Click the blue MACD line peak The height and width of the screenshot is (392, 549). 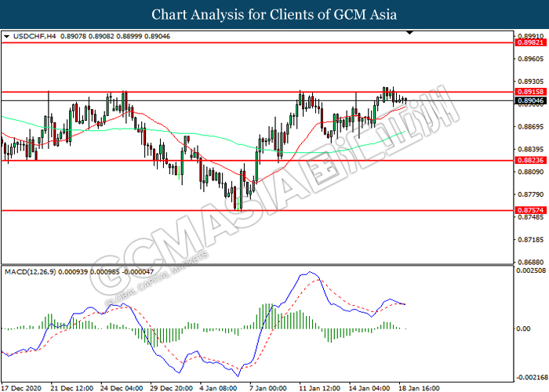click(x=310, y=272)
